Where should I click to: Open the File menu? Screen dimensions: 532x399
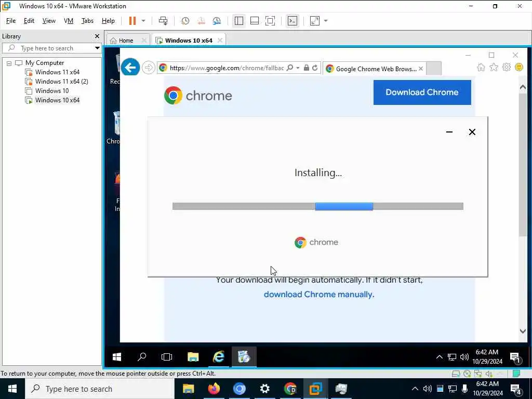[11, 21]
